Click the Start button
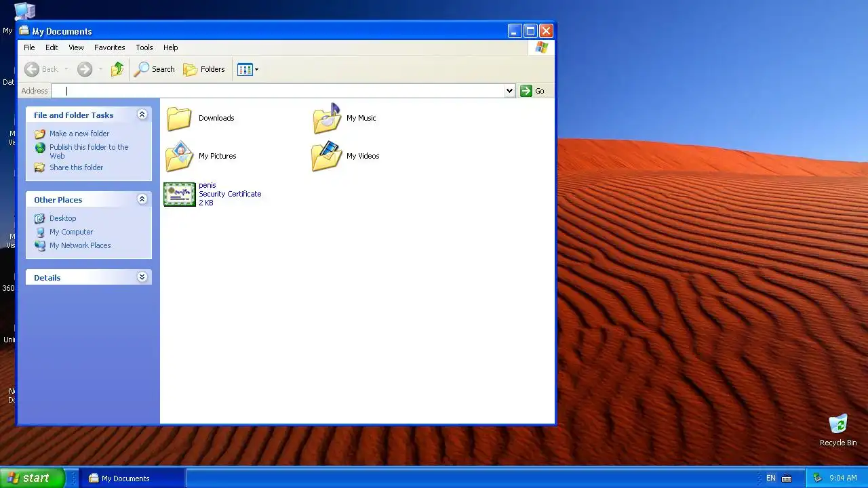The image size is (868, 488). [x=33, y=478]
